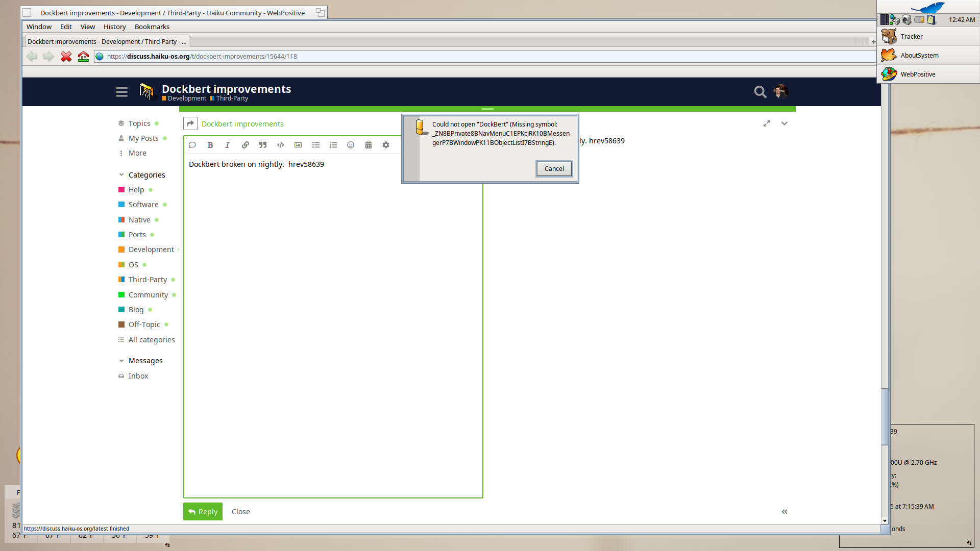This screenshot has height=551, width=980.
Task: Open All categories list
Action: coord(151,340)
